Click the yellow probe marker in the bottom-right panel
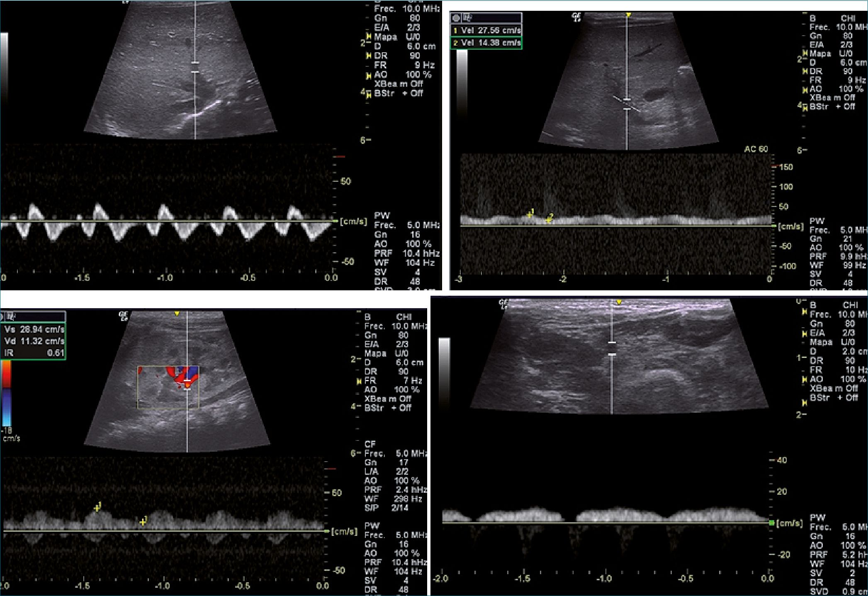 click(x=619, y=303)
